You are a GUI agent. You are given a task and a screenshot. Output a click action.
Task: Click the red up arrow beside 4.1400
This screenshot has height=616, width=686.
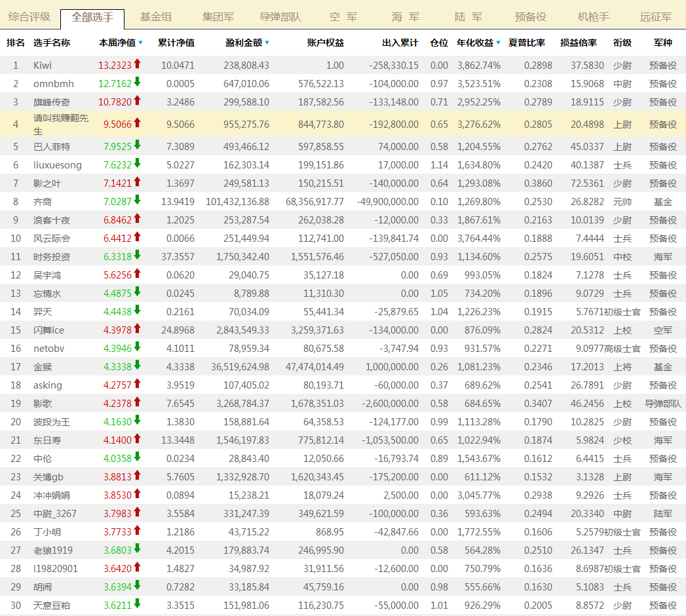tap(138, 439)
